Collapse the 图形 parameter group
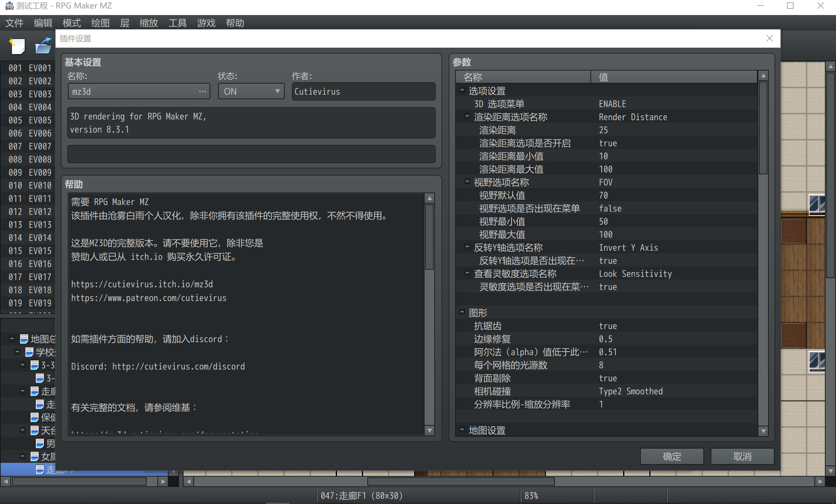836x504 pixels. (462, 312)
